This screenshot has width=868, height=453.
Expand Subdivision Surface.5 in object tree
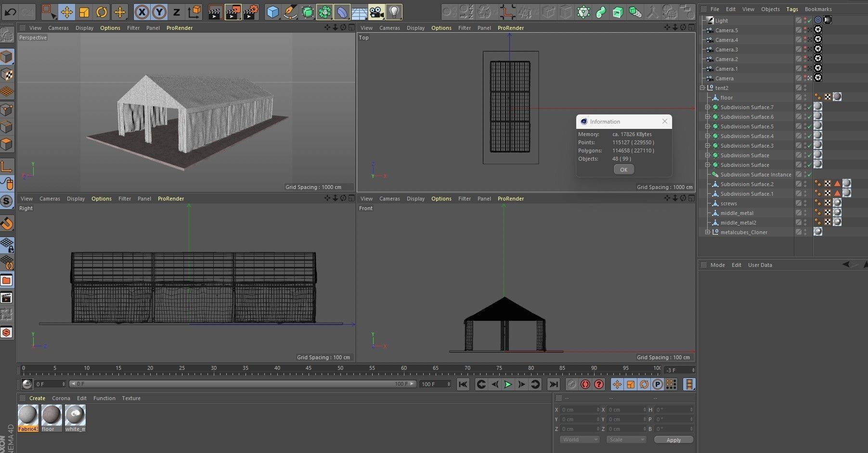(x=707, y=126)
